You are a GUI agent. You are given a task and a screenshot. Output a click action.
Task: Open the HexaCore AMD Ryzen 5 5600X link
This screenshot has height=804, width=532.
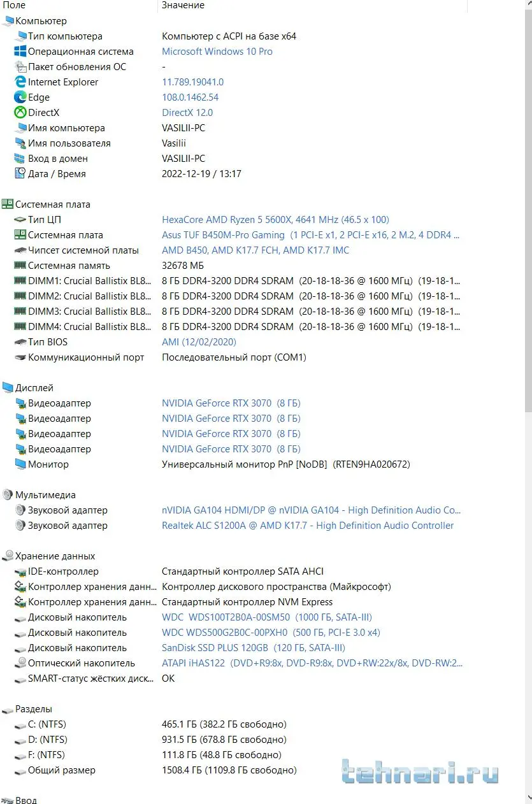pyautogui.click(x=275, y=220)
